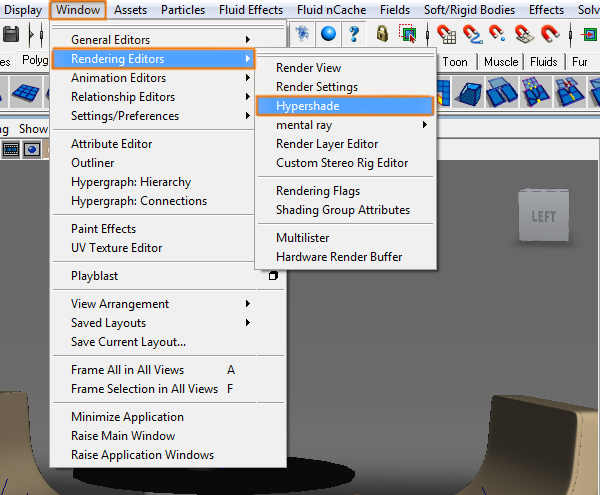Open the Effects menu

[546, 10]
